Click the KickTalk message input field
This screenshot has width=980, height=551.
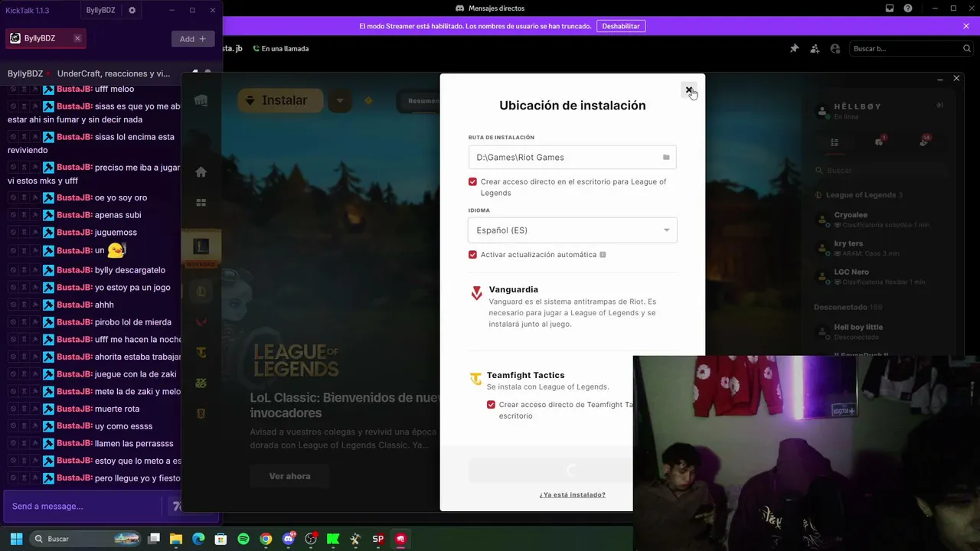tap(83, 506)
